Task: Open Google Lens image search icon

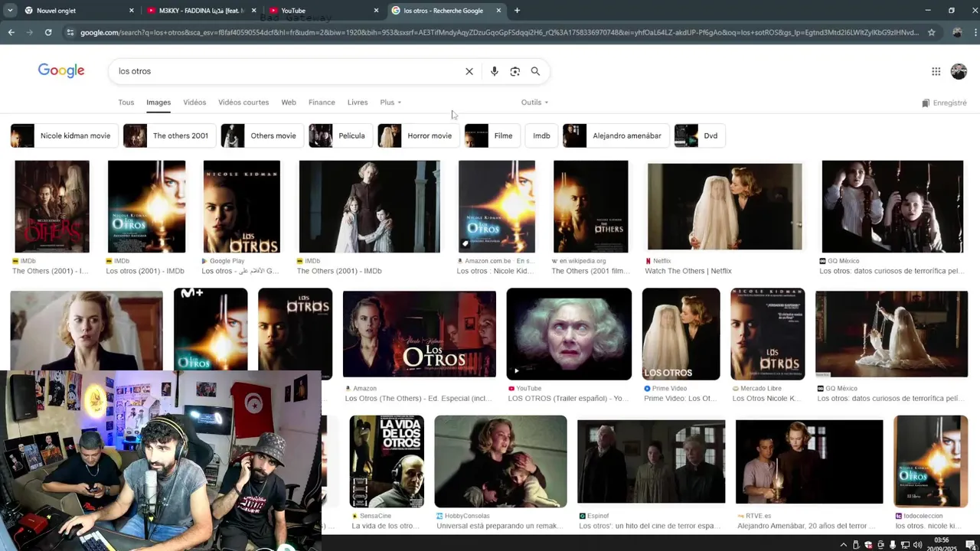Action: tap(515, 71)
